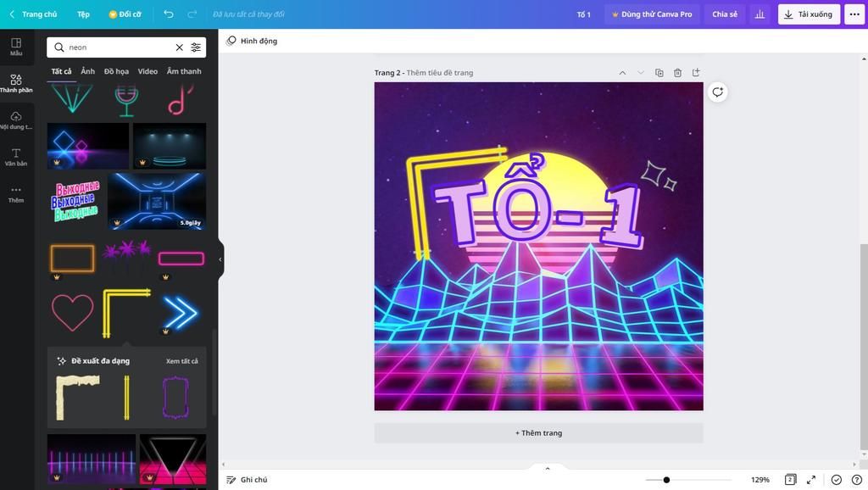Open the Mẫu templates side panel
The width and height of the screenshot is (868, 490).
coord(16,47)
